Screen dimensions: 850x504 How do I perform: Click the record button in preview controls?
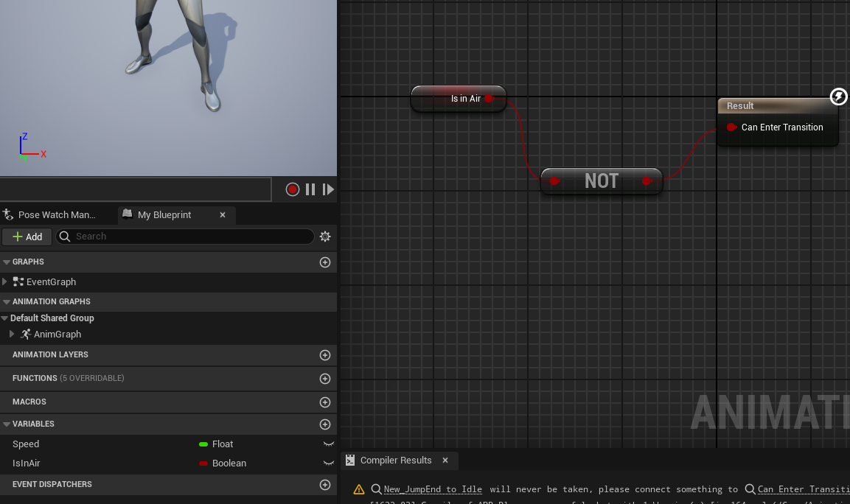(293, 189)
